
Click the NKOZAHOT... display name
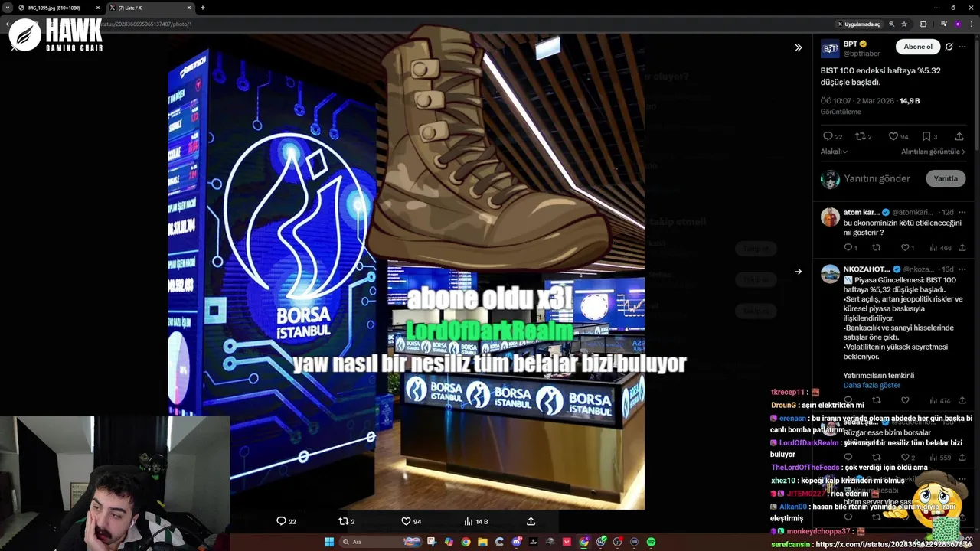click(866, 269)
